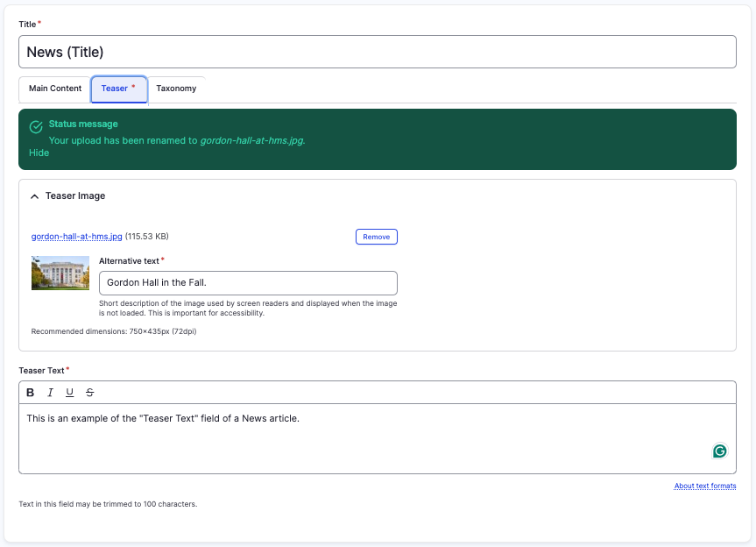This screenshot has height=547, width=756.
Task: Click the Teaser Image section heading
Action: (x=75, y=196)
